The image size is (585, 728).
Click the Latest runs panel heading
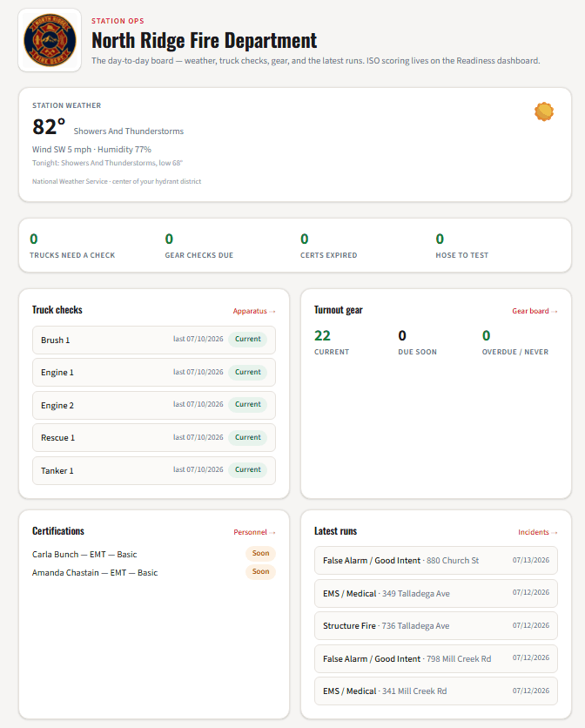pos(336,531)
